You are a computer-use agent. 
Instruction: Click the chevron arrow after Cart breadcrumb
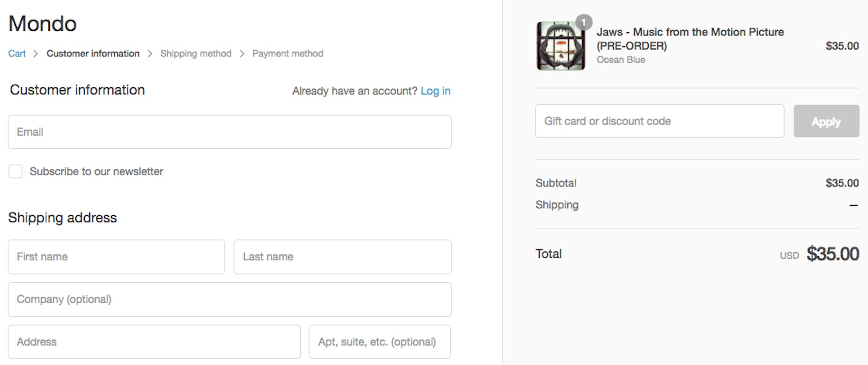[x=36, y=54]
